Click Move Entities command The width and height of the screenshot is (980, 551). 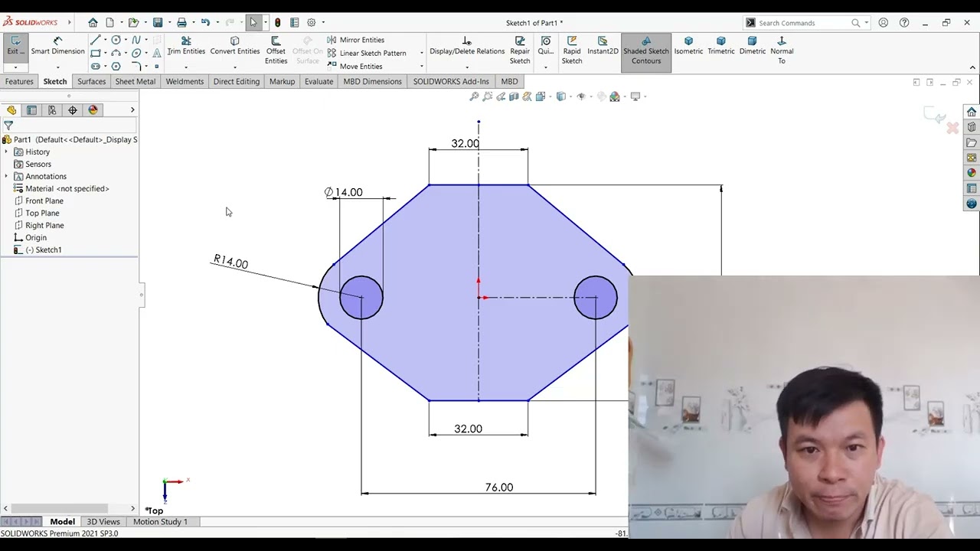pos(354,67)
